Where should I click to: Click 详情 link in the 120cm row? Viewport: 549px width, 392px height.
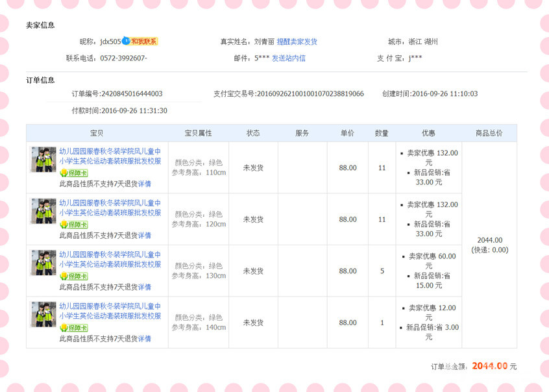144,236
